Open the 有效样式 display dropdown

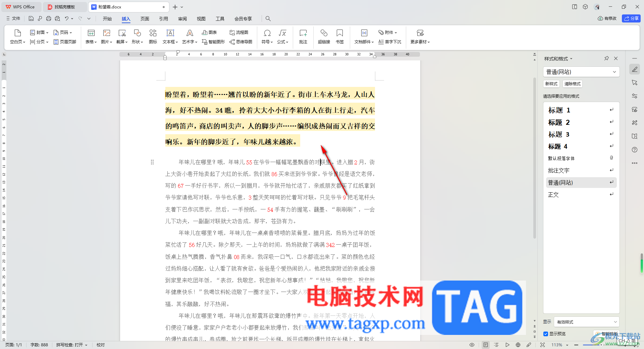click(586, 322)
